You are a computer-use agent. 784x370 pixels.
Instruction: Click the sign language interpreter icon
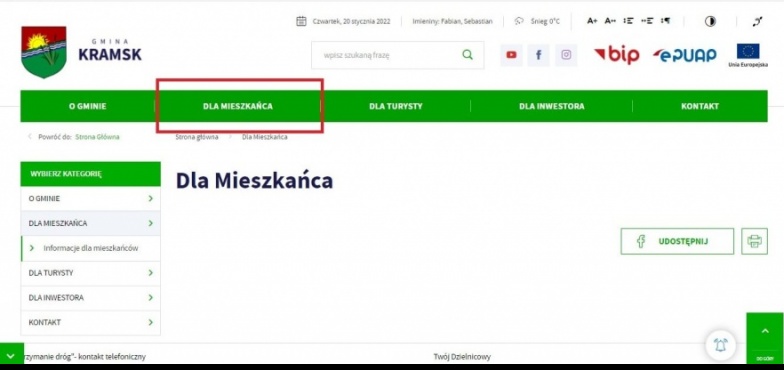tap(758, 21)
